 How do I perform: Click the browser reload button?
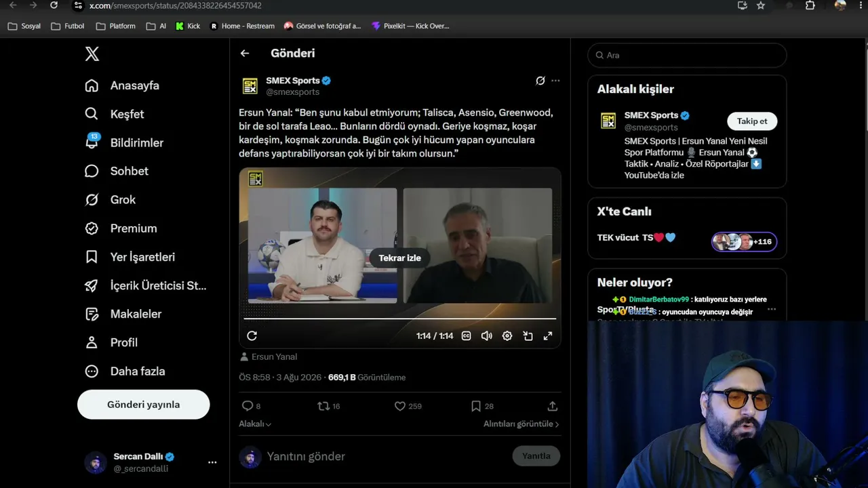click(x=54, y=5)
